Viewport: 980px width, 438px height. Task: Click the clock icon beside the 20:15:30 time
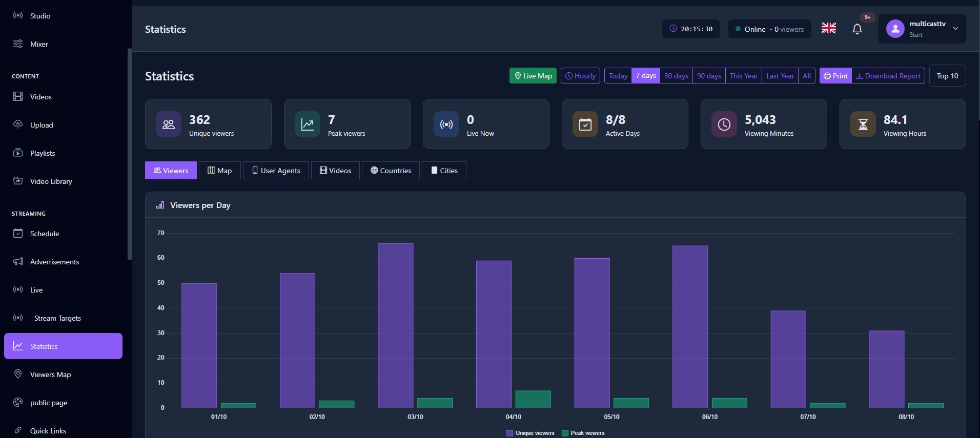(x=673, y=29)
